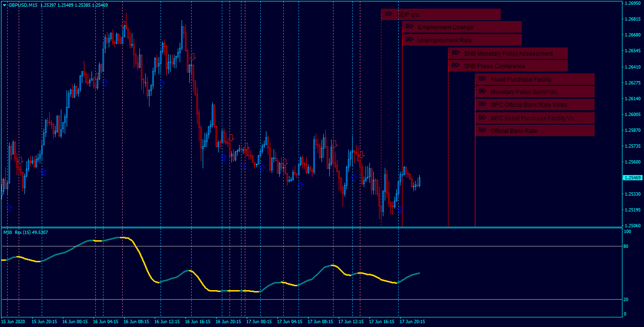Select the tag icon beside Unemployment Rate
Viewport: 644px width, 327px height.
(x=409, y=39)
